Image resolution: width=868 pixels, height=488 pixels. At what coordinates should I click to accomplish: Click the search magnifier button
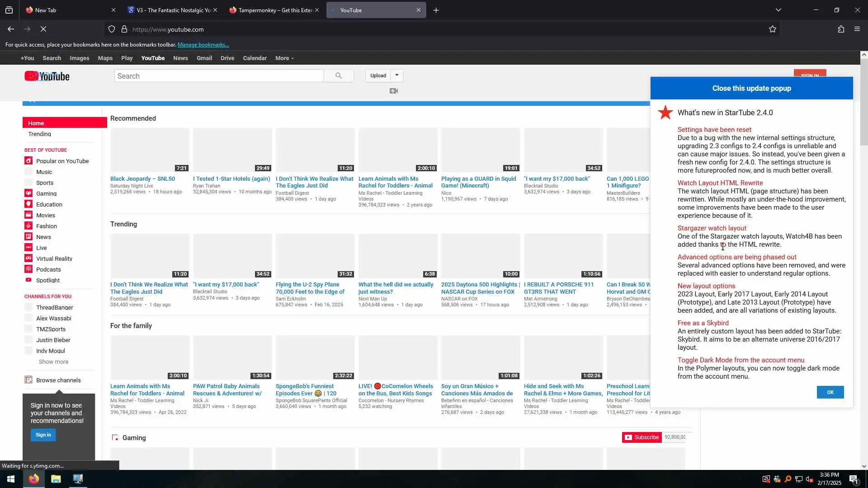(x=339, y=76)
